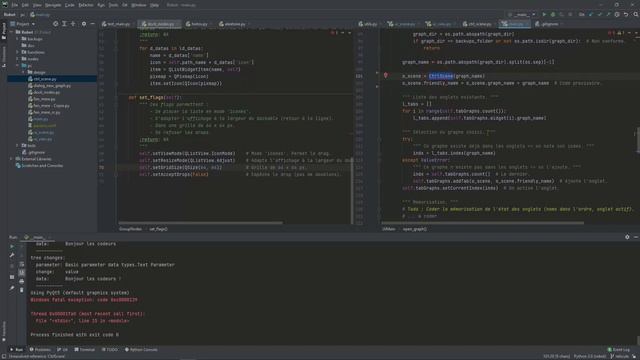Open the run configuration dropdown
Image resolution: width=640 pixels, height=360 pixels.
tap(522, 14)
